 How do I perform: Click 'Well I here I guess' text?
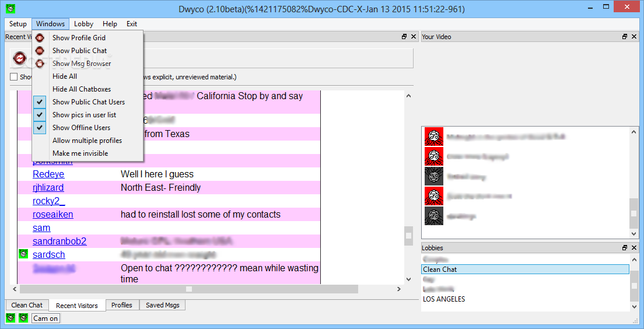point(157,174)
